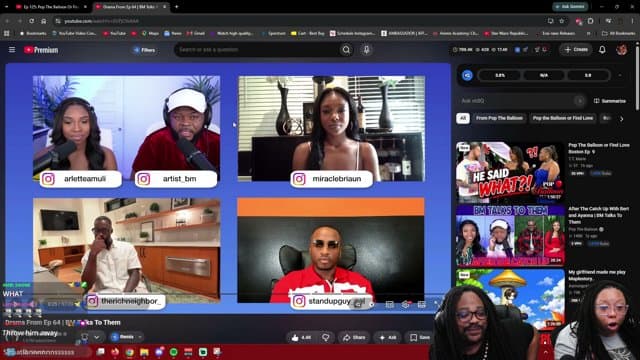Open a new browser tab
Image resolution: width=640 pixels, height=360 pixels.
[x=176, y=7]
